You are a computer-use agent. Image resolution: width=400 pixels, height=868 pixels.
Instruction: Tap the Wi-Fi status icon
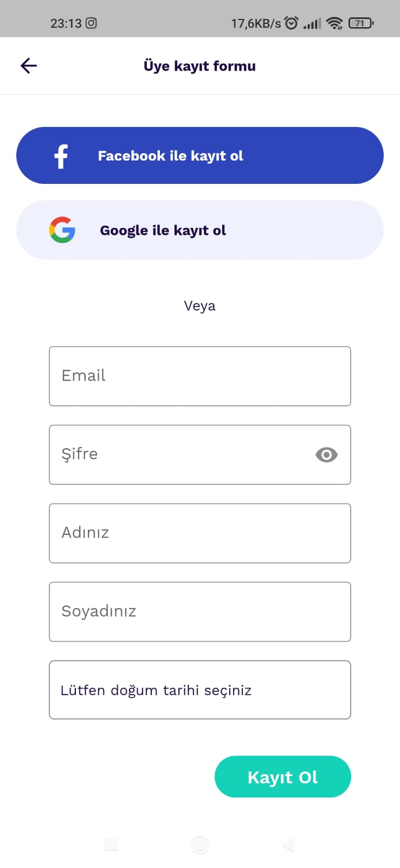(335, 23)
